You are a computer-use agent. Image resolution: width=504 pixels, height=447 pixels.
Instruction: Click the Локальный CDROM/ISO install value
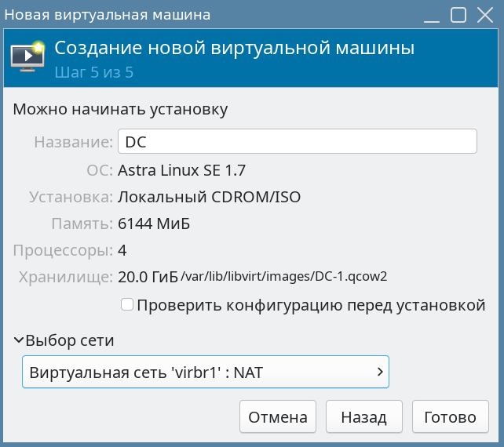point(209,197)
